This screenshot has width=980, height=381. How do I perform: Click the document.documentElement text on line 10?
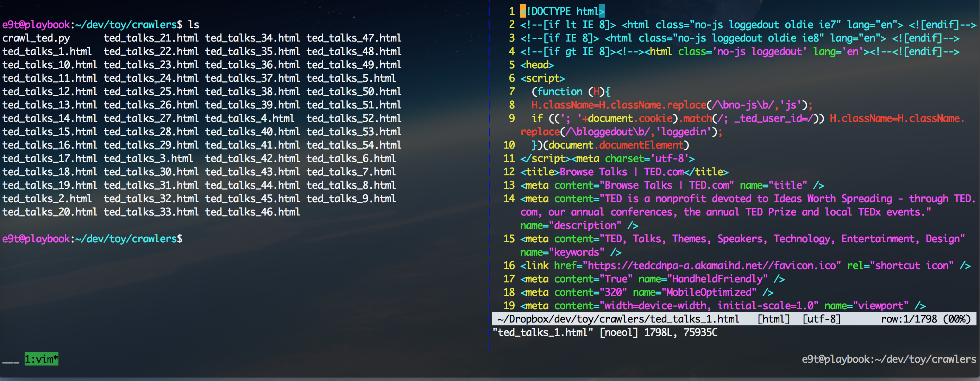616,145
